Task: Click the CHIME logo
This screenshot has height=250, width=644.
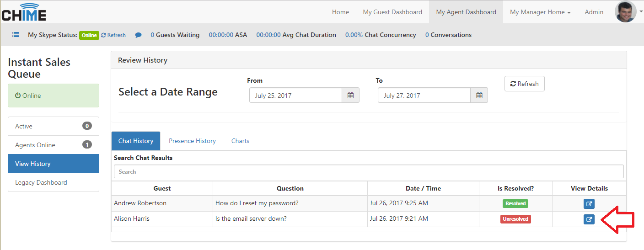Action: 24,12
